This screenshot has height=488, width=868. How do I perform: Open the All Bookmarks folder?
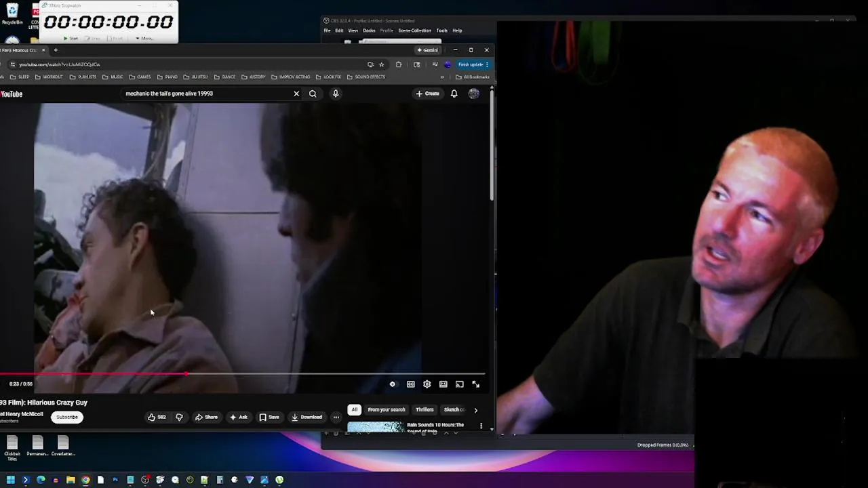tap(473, 77)
